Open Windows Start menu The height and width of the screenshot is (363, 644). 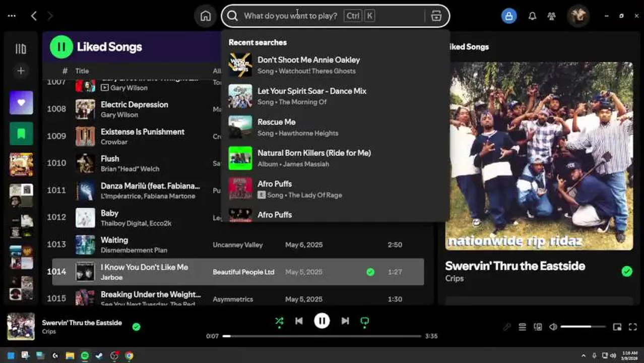coord(11,355)
